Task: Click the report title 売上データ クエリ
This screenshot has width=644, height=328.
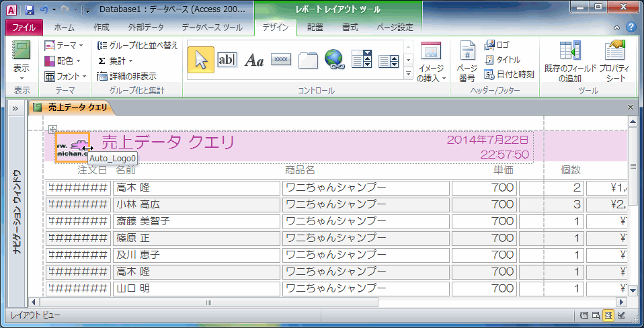Action: tap(167, 142)
